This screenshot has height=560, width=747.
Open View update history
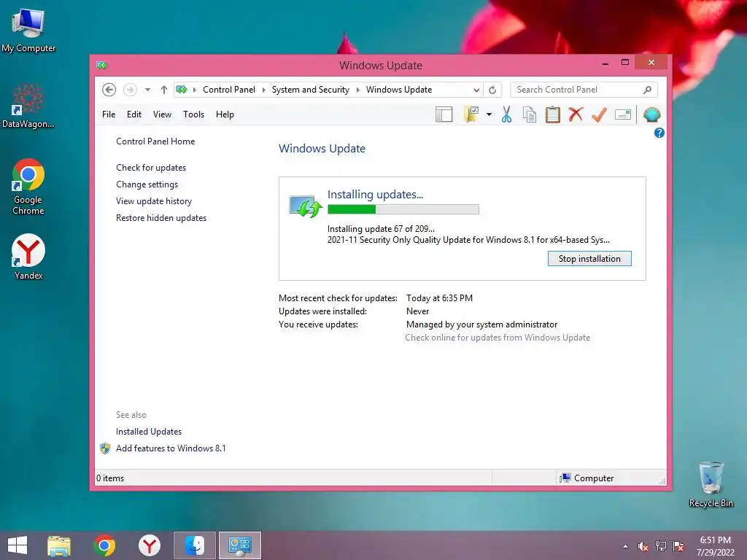(x=154, y=201)
